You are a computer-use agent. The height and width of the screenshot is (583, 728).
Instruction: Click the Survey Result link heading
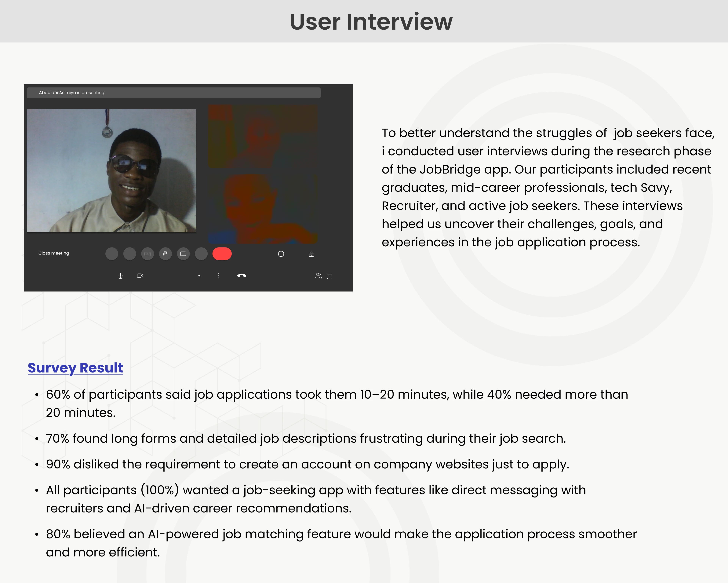75,368
